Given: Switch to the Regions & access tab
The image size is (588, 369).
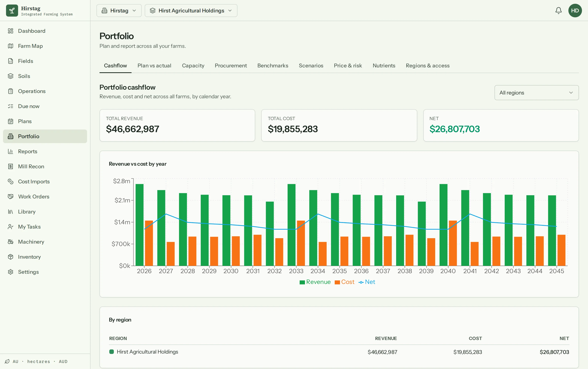Looking at the screenshot, I should (x=428, y=66).
